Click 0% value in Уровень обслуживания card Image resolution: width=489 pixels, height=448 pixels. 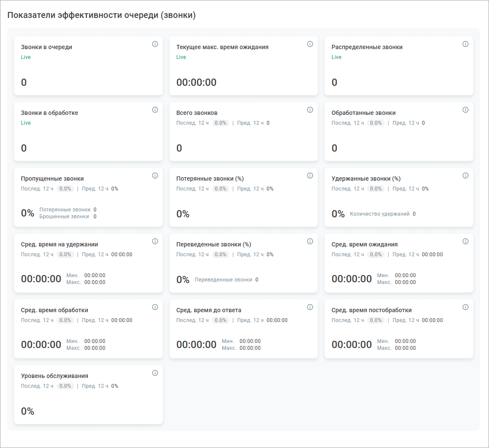click(27, 411)
